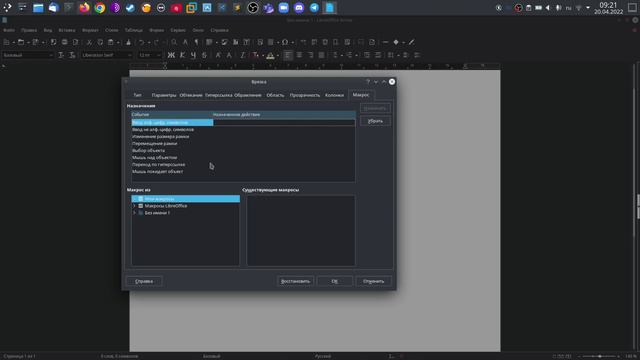640x360 pixels.
Task: Switch to the Тип tab
Action: pos(138,95)
